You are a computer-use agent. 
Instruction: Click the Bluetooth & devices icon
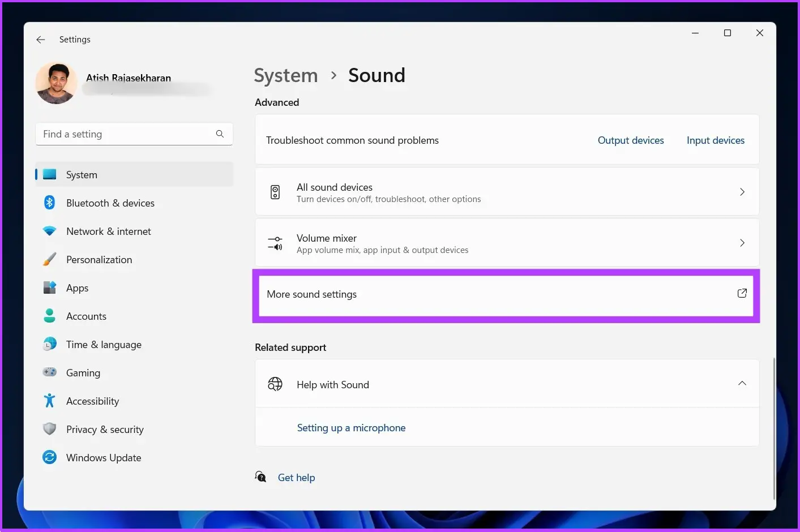[50, 203]
